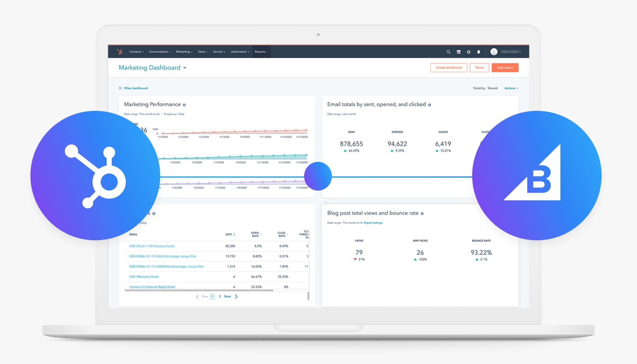Click the 26 AMP views value
Image resolution: width=637 pixels, height=364 pixels.
pyautogui.click(x=420, y=252)
